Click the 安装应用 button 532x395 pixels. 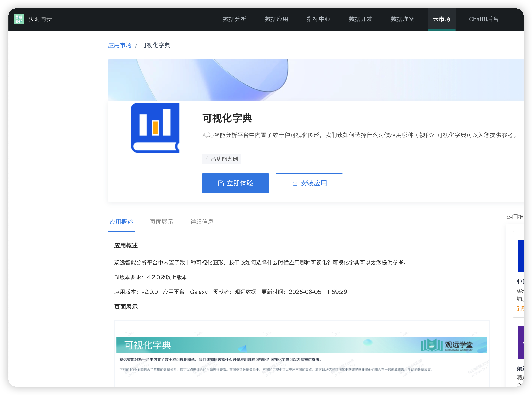pyautogui.click(x=309, y=183)
